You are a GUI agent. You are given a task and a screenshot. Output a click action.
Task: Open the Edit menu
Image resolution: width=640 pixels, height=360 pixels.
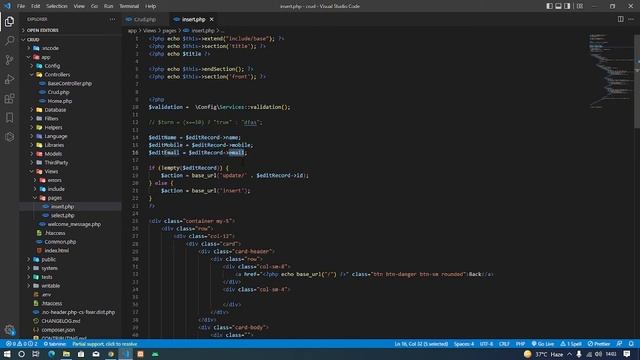click(36, 6)
